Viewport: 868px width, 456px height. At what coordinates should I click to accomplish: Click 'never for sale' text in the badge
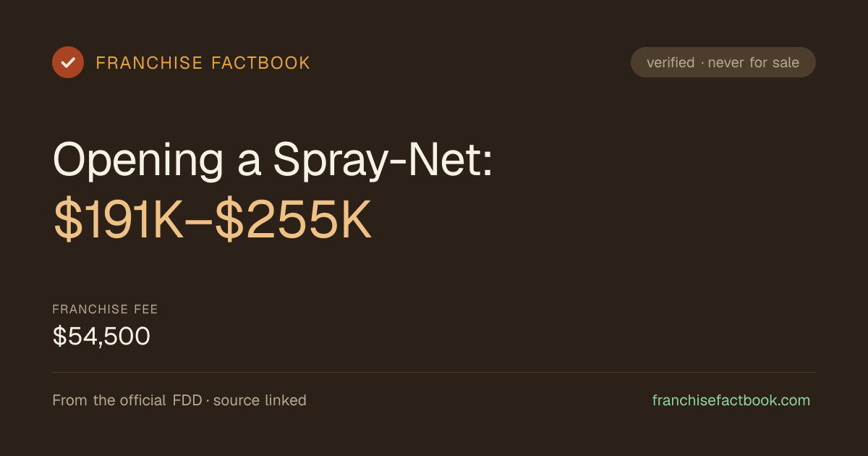(x=754, y=63)
